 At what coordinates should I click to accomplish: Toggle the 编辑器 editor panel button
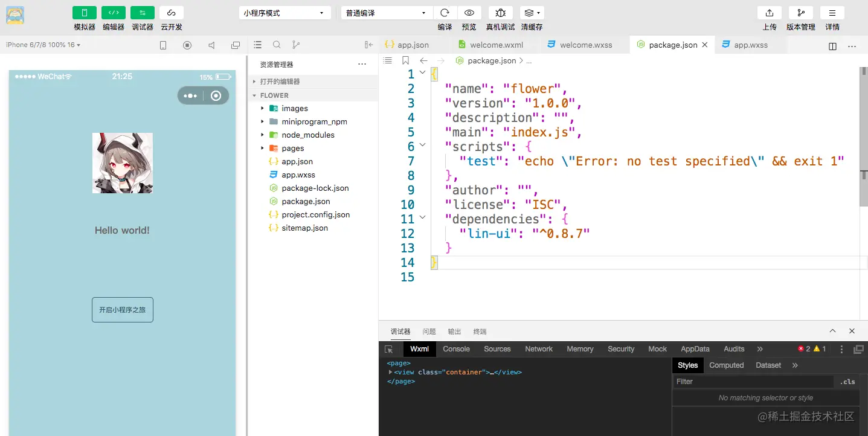coord(114,13)
